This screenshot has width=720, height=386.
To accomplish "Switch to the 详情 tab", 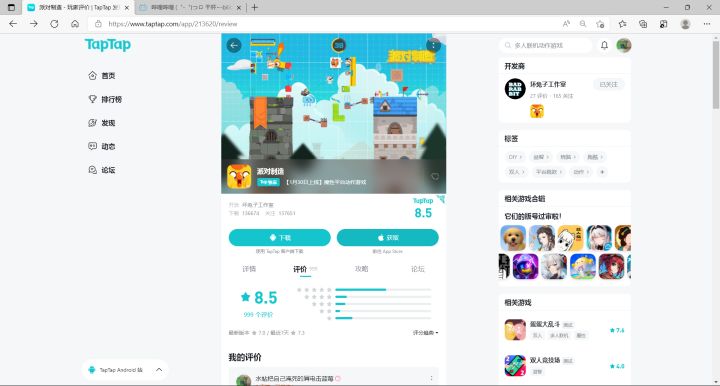I will (249, 269).
